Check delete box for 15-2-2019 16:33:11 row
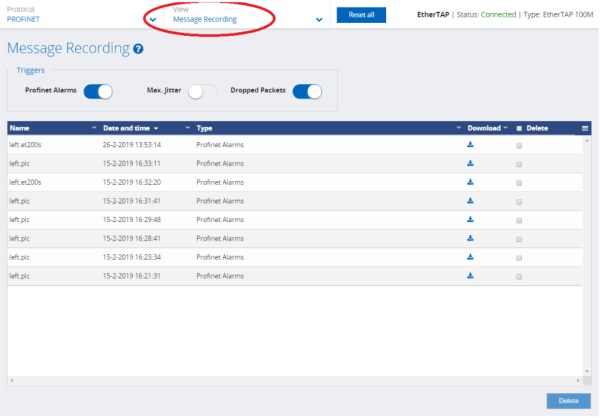This screenshot has height=418, width=600. click(x=519, y=164)
